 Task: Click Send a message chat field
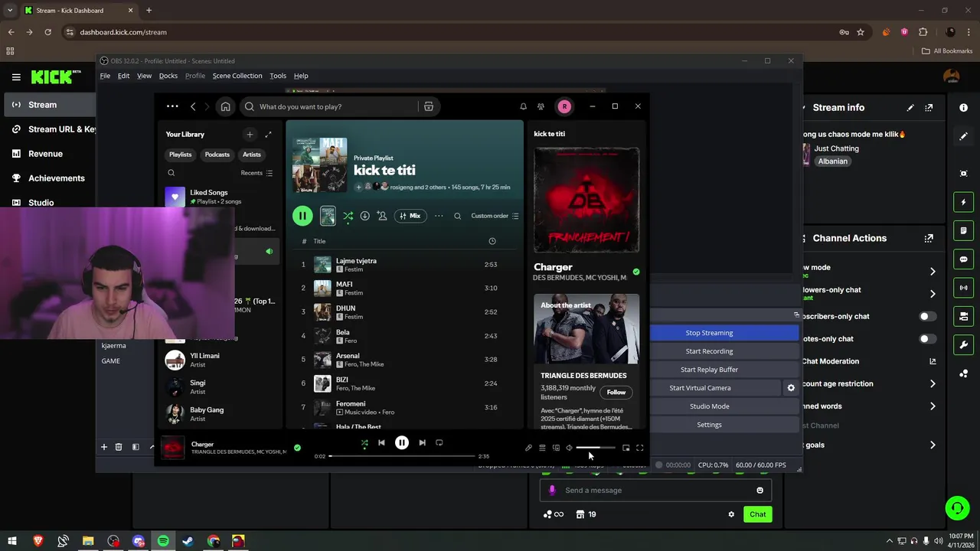(x=655, y=491)
